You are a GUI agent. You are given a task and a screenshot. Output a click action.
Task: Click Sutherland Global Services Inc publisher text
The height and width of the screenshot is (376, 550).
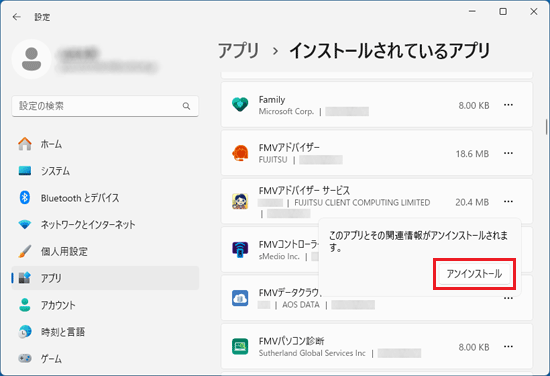tap(312, 353)
